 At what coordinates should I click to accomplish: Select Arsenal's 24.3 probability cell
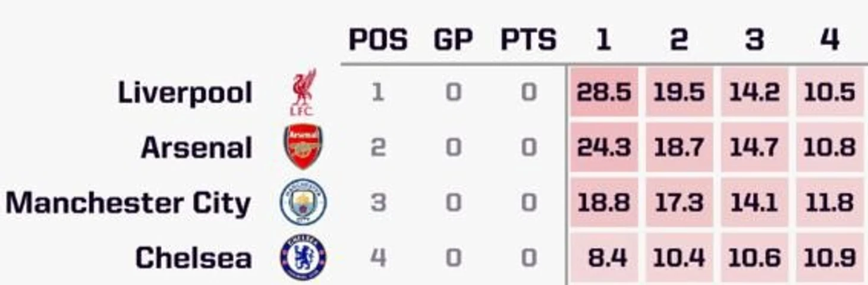point(603,147)
